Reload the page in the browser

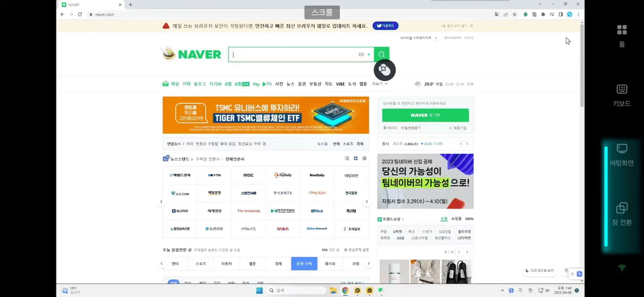pos(80,15)
